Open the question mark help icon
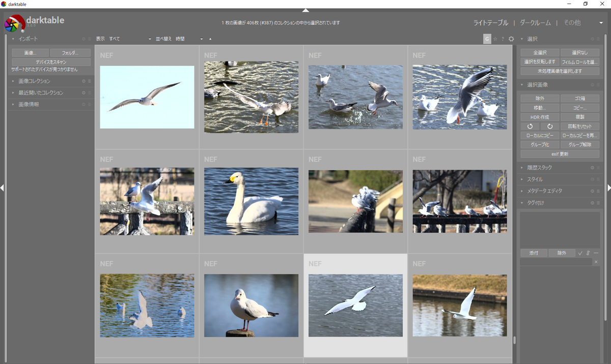The width and height of the screenshot is (611, 364). 503,39
